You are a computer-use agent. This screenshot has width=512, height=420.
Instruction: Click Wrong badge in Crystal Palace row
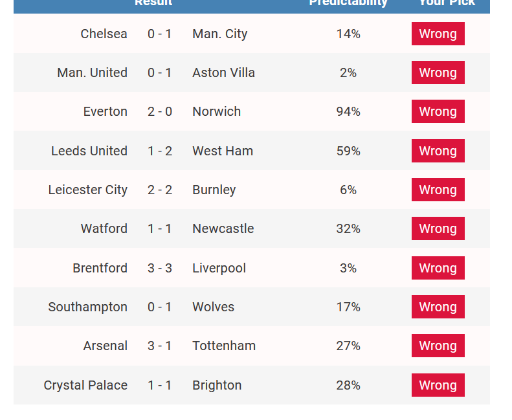click(x=438, y=385)
